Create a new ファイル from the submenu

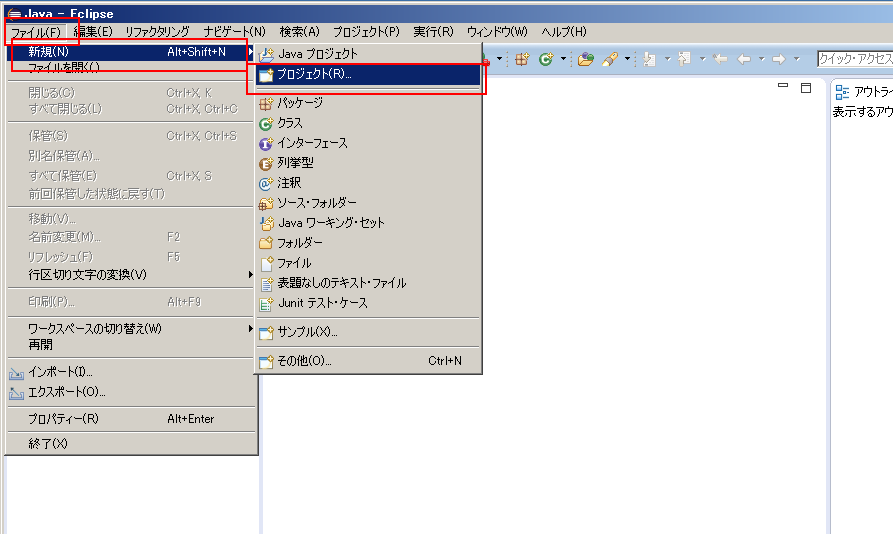click(x=368, y=263)
